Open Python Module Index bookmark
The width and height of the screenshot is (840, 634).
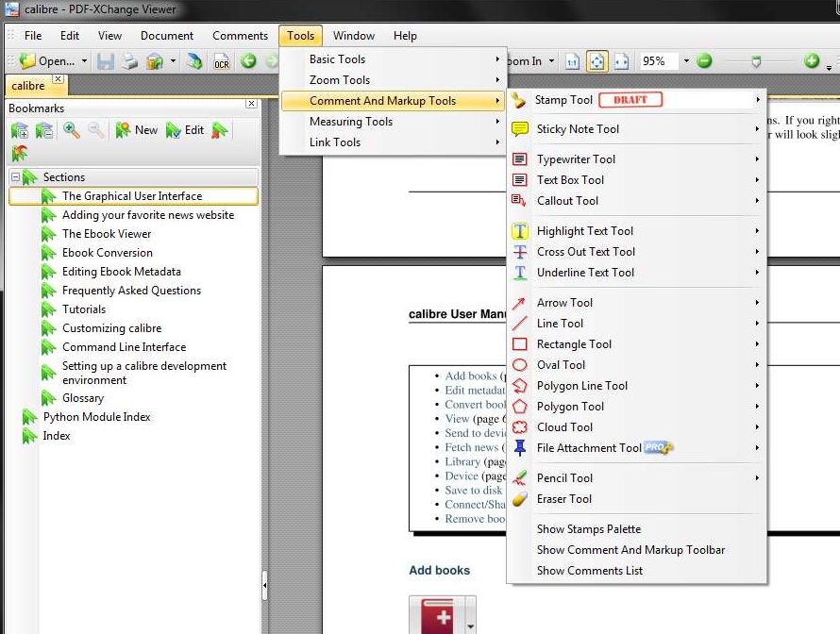[96, 417]
